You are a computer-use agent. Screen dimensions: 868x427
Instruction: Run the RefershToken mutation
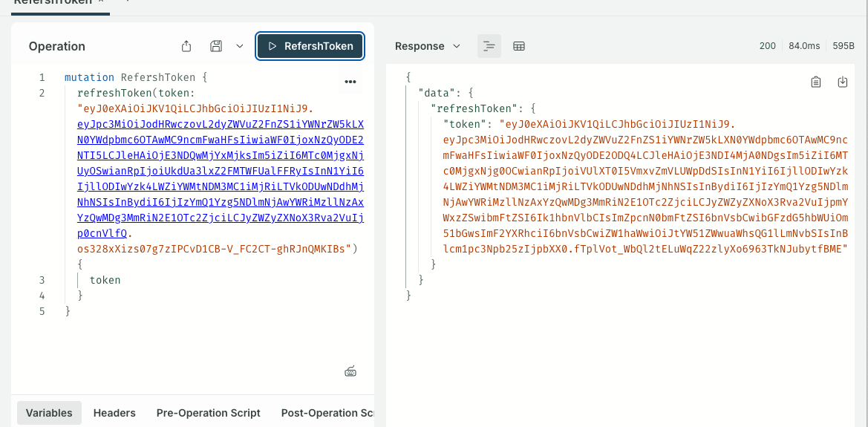click(310, 46)
